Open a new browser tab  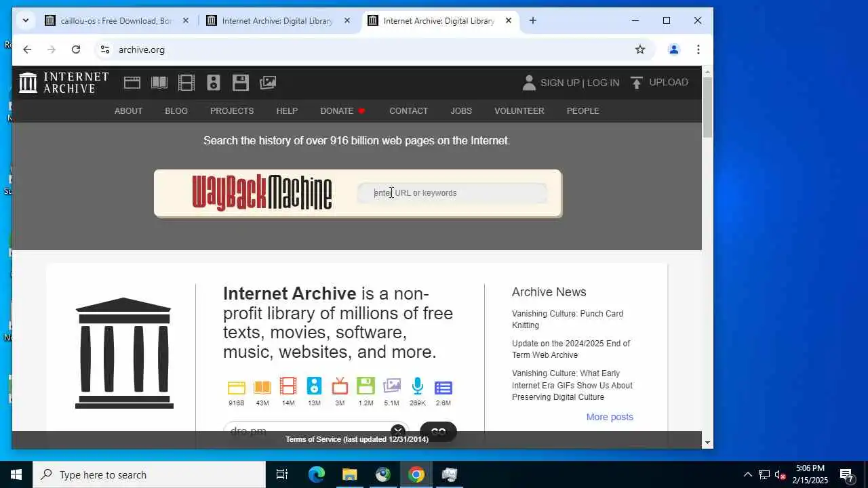point(533,20)
